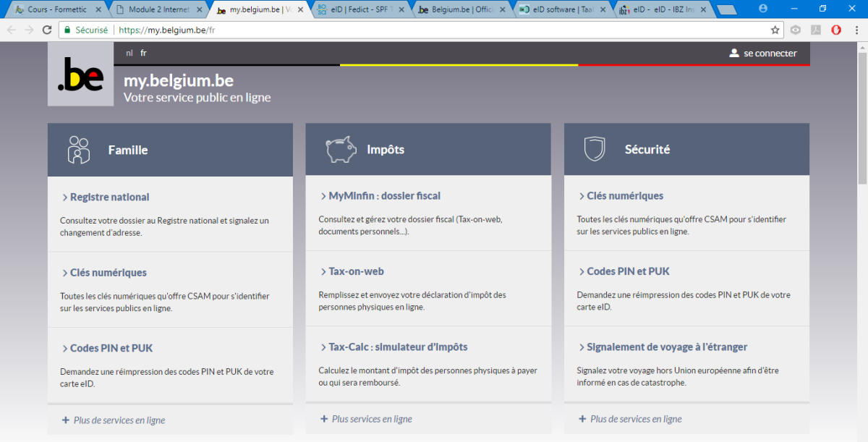The height and width of the screenshot is (442, 868).
Task: Switch to the Cours - Formettic tab
Action: pyautogui.click(x=56, y=9)
